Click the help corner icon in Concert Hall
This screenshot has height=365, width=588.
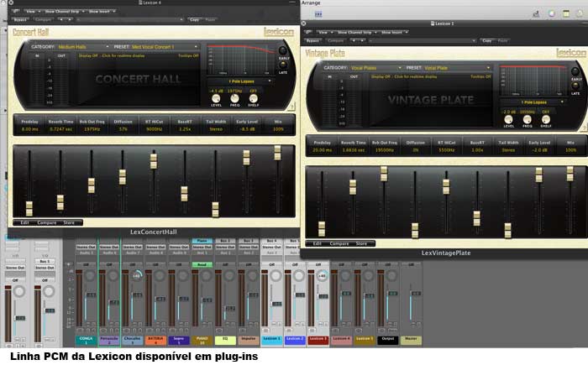[291, 107]
